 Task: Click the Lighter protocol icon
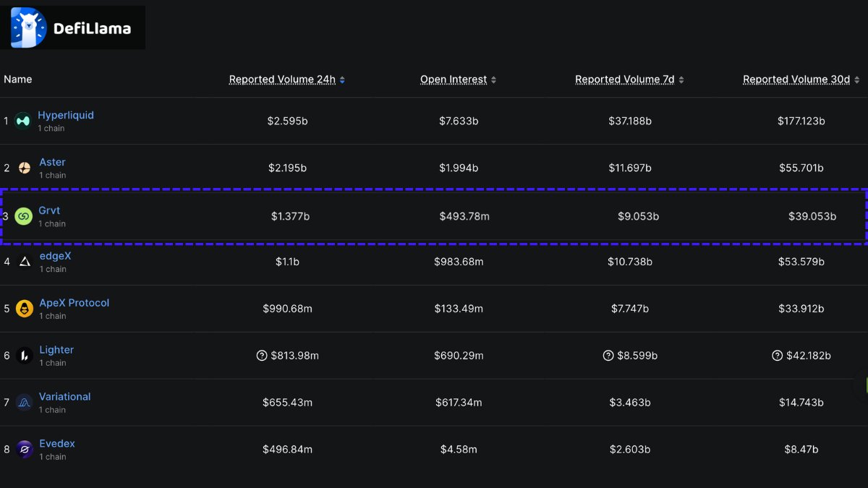(24, 356)
